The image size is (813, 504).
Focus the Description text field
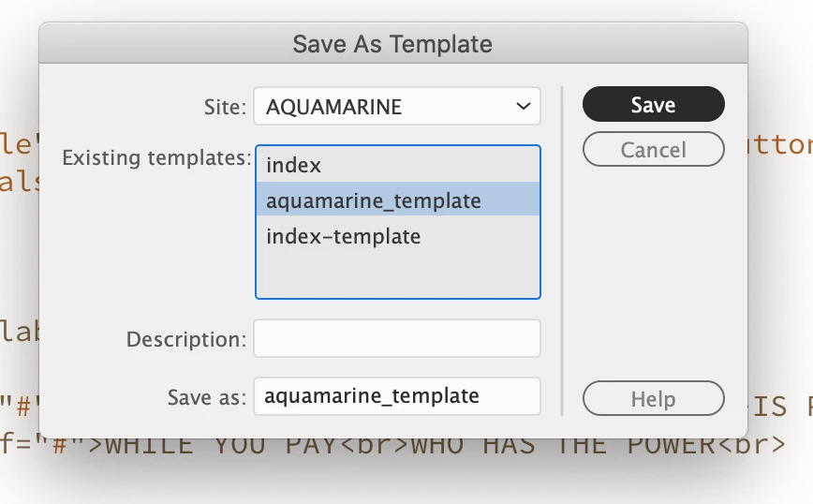396,338
